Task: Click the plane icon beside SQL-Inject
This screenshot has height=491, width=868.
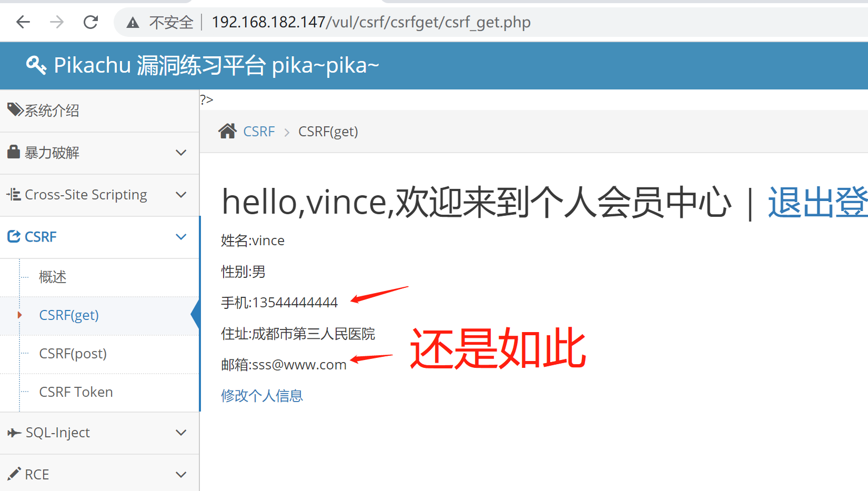Action: pyautogui.click(x=14, y=433)
